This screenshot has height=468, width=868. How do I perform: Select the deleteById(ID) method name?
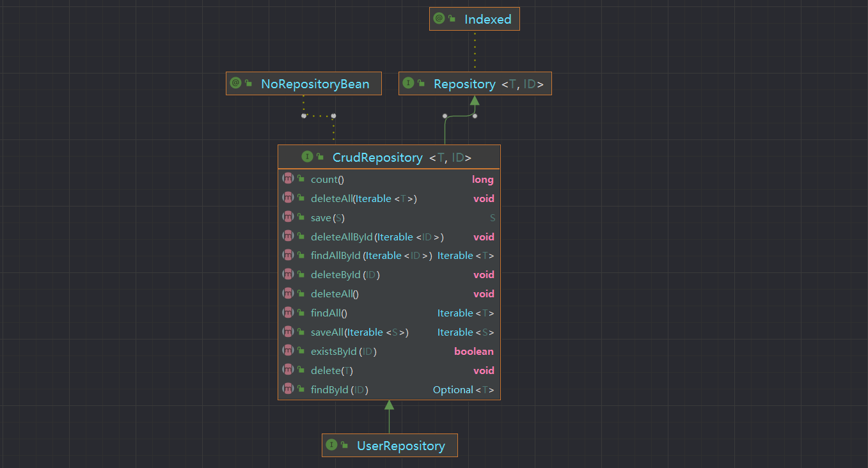pyautogui.click(x=346, y=275)
